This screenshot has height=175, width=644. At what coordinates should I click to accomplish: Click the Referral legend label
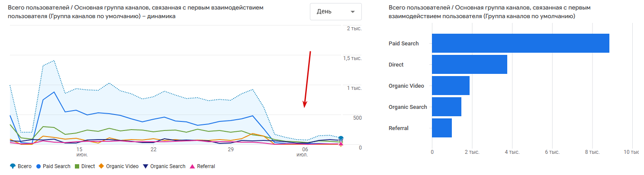coord(206,166)
